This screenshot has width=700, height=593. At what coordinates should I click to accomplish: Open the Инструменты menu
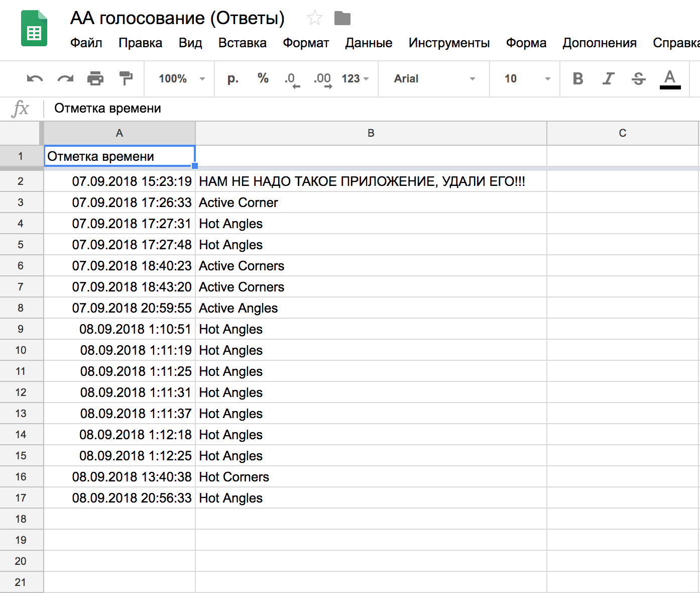(448, 43)
